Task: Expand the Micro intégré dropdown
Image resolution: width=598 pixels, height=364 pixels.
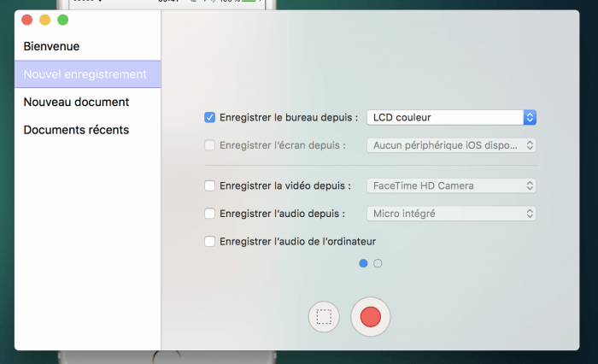Action: pyautogui.click(x=451, y=214)
